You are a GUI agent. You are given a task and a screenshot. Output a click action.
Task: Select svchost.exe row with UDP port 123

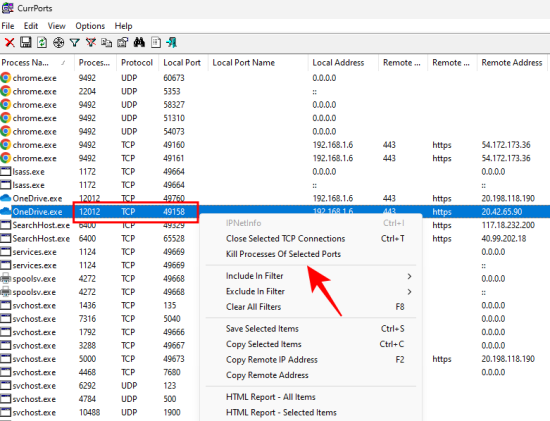100,386
